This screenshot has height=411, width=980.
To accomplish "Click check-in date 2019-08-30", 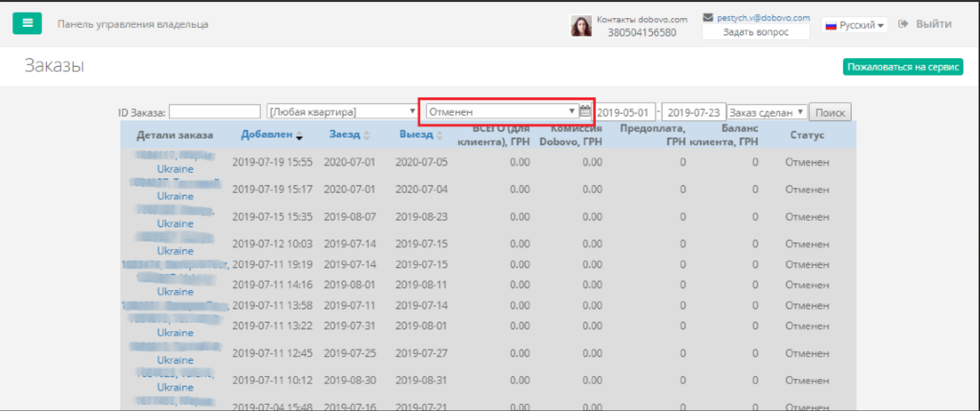I will pyautogui.click(x=350, y=380).
